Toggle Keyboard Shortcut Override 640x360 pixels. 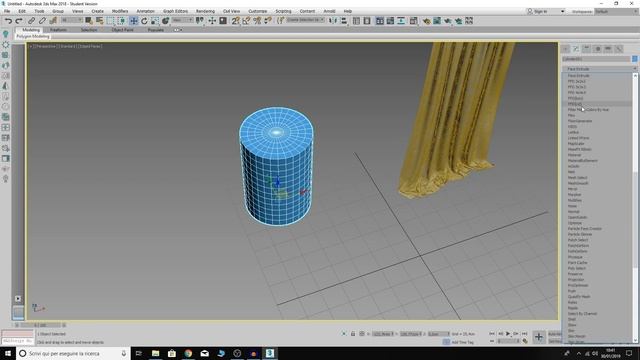(223, 20)
